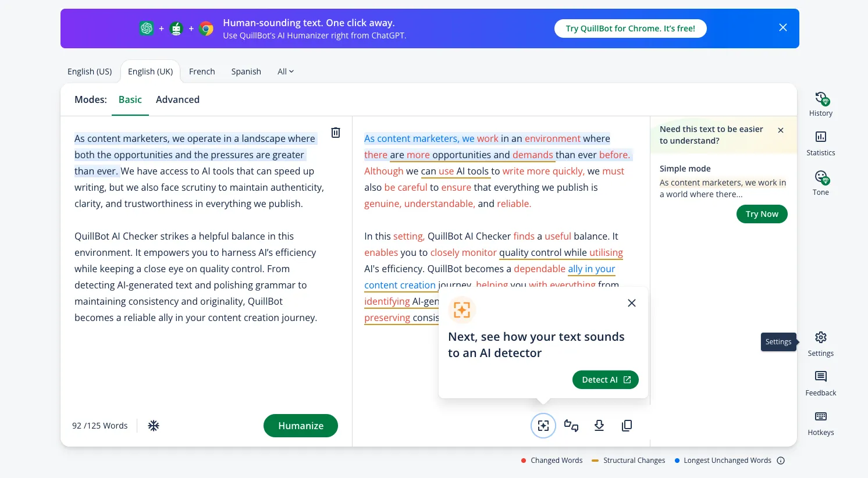Screen dimensions: 868x478
Task: Open the Statistics panel icon
Action: pos(821,137)
